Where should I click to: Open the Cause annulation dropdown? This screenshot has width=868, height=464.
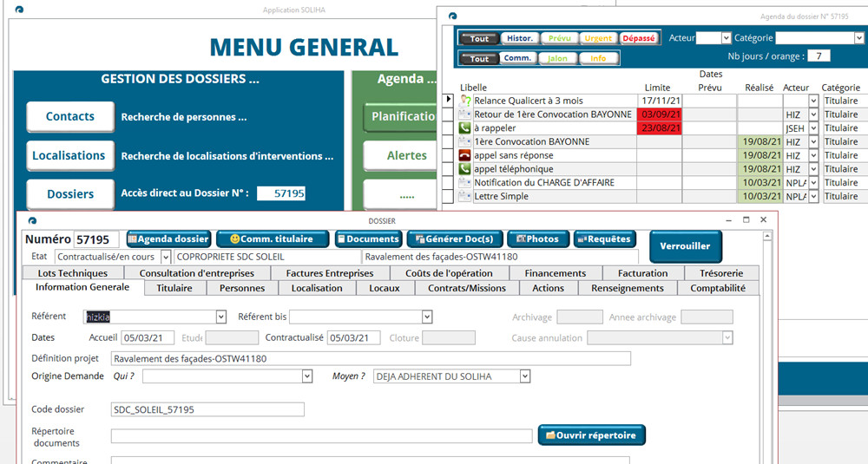click(727, 337)
